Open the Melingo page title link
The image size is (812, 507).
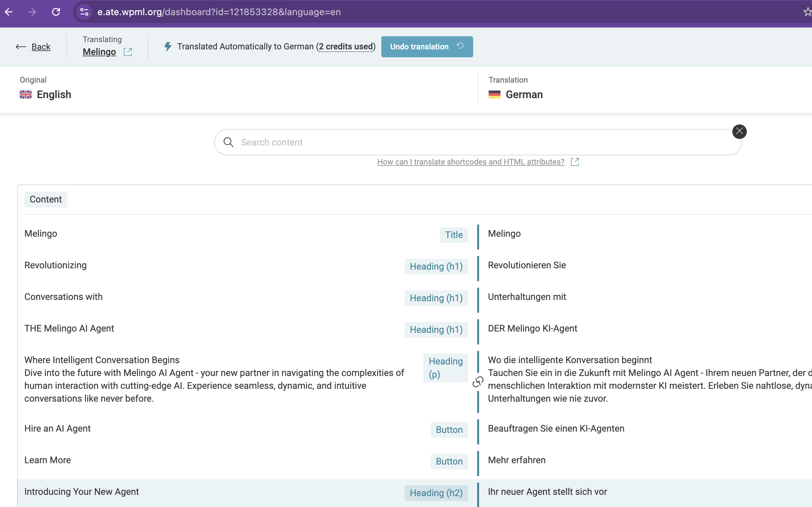click(99, 52)
